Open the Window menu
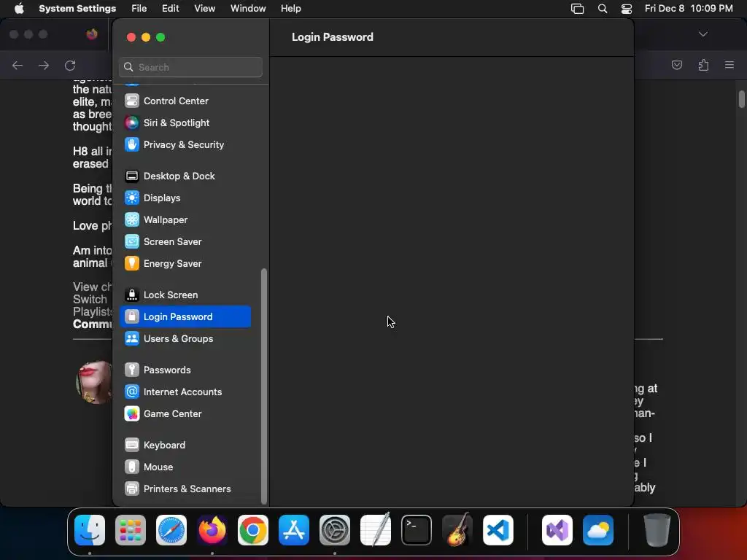 pos(248,9)
